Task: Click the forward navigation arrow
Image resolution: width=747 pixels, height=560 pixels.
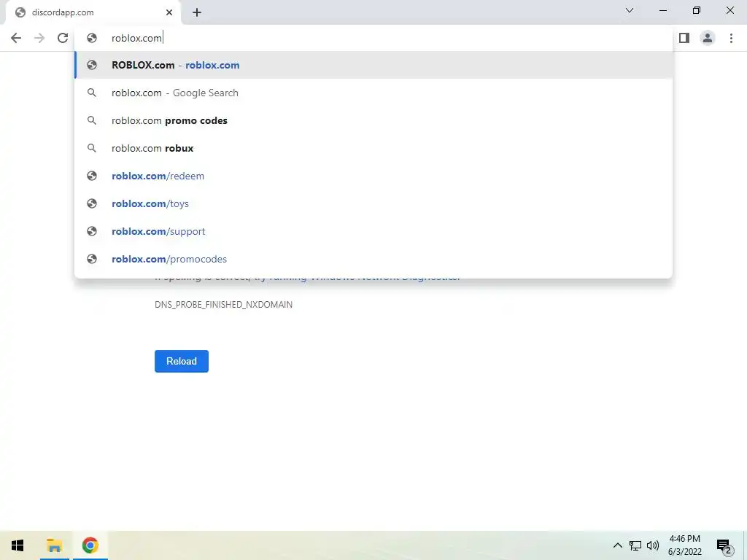Action: (39, 38)
